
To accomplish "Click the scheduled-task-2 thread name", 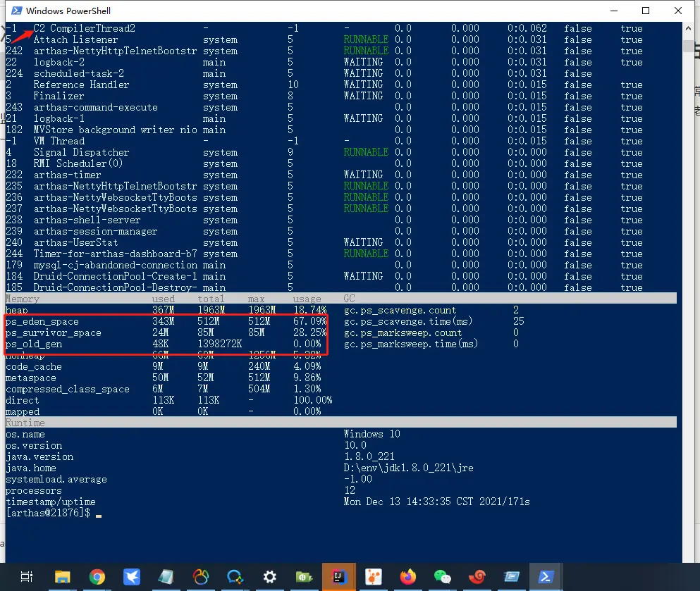I will 79,73.
